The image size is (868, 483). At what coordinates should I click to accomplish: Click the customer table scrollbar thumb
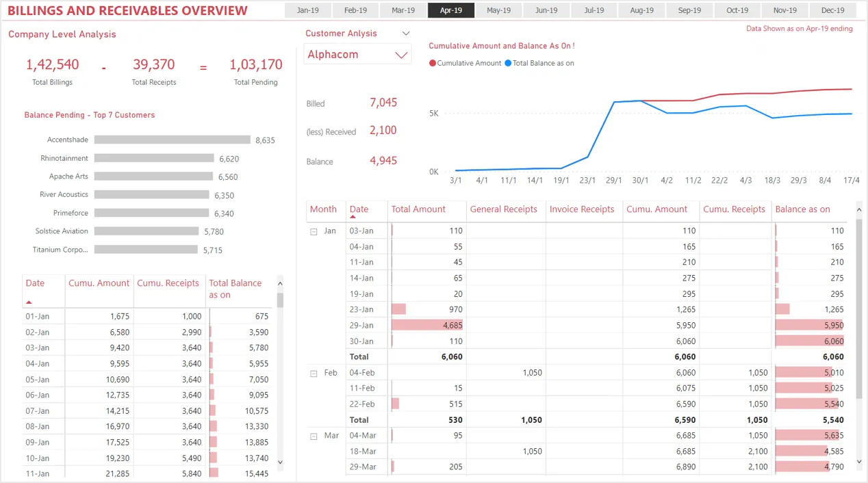(859, 309)
